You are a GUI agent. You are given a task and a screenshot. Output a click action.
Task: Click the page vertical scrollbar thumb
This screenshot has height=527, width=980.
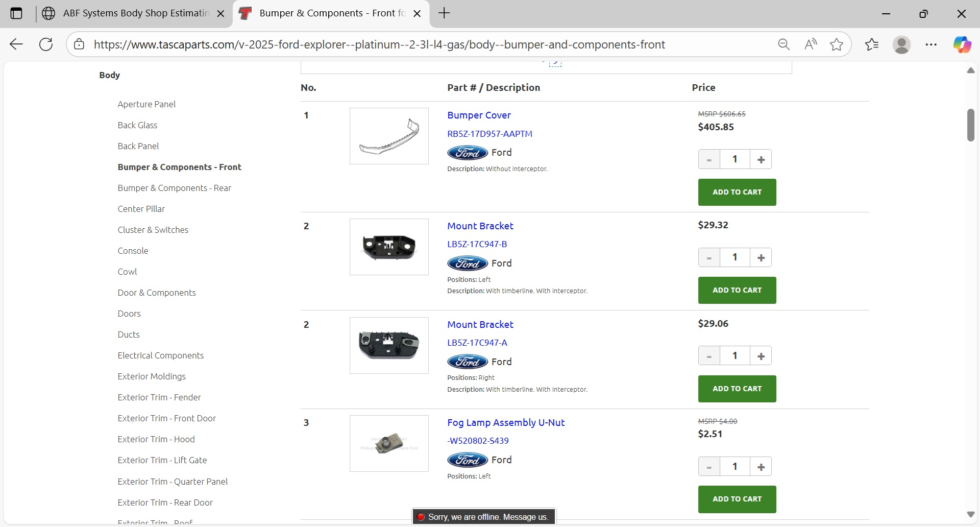coord(970,125)
